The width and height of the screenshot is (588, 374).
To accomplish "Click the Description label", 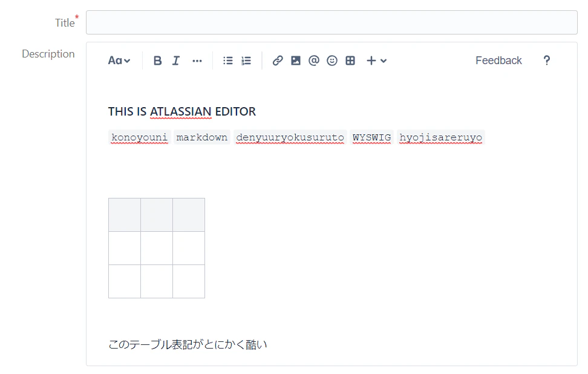I will tap(48, 54).
